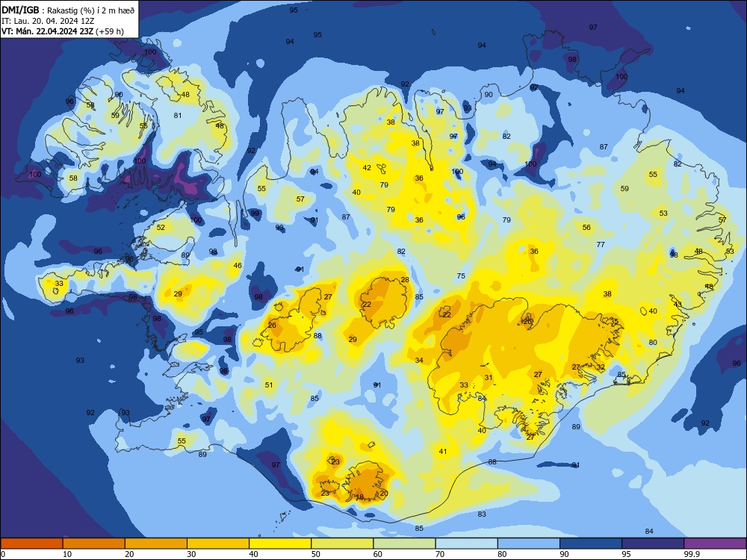Click the map value '51' in the southwest
The image size is (747, 560).
(x=269, y=385)
